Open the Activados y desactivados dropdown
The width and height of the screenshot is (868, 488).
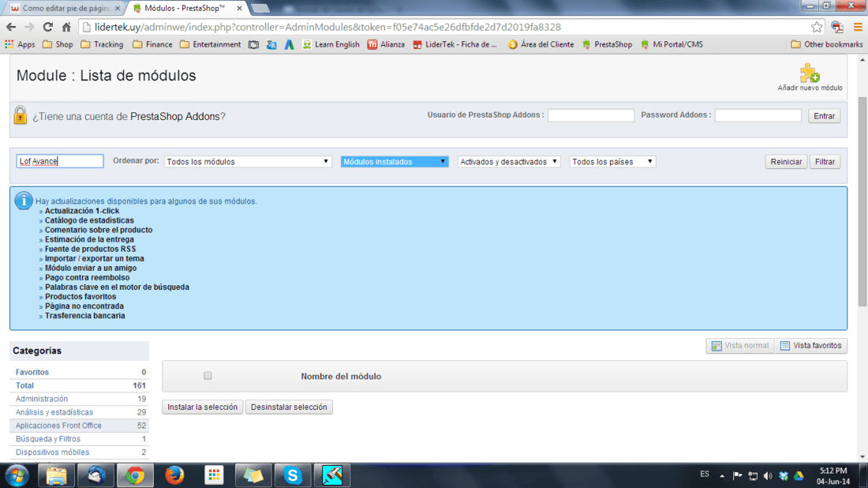(x=509, y=162)
